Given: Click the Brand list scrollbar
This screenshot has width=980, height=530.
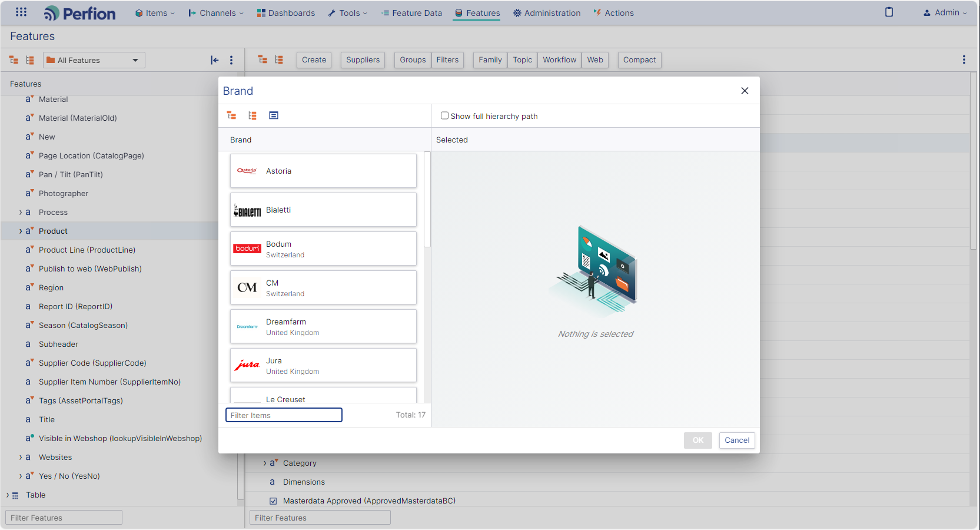Looking at the screenshot, I should pyautogui.click(x=427, y=200).
